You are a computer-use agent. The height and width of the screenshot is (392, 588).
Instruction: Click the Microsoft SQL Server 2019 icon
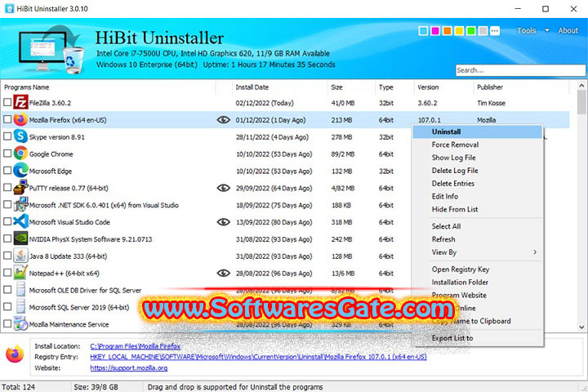click(x=20, y=307)
